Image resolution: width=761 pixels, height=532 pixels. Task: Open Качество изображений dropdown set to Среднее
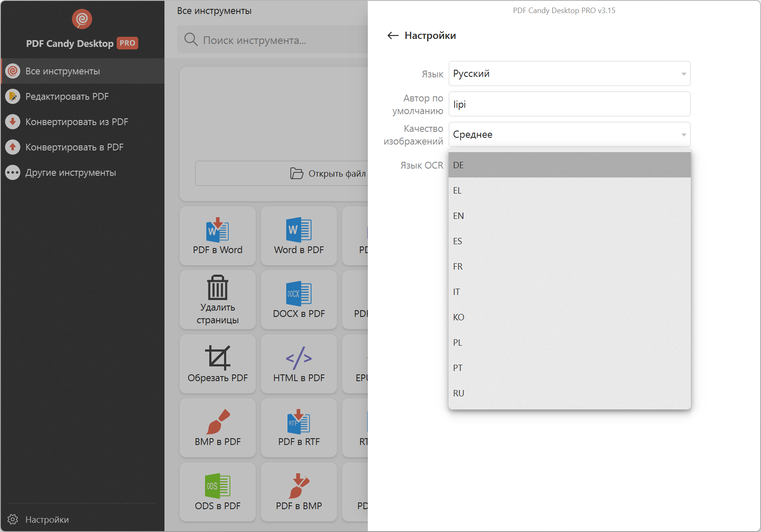[x=569, y=134]
